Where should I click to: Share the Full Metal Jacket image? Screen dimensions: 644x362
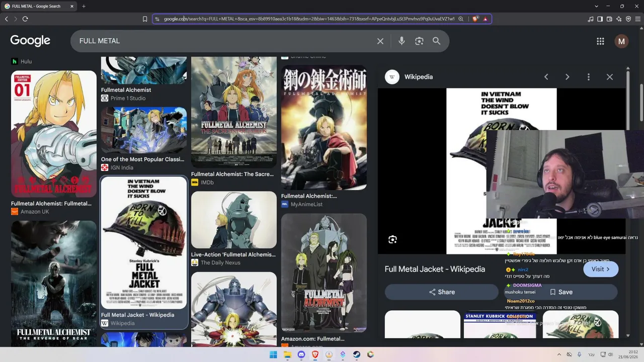pyautogui.click(x=442, y=292)
